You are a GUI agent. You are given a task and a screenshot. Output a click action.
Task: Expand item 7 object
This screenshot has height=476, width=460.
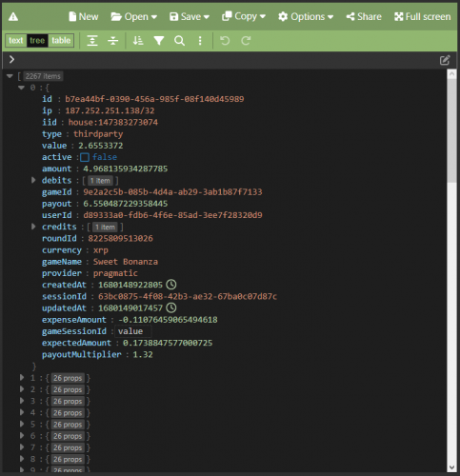[x=22, y=447]
